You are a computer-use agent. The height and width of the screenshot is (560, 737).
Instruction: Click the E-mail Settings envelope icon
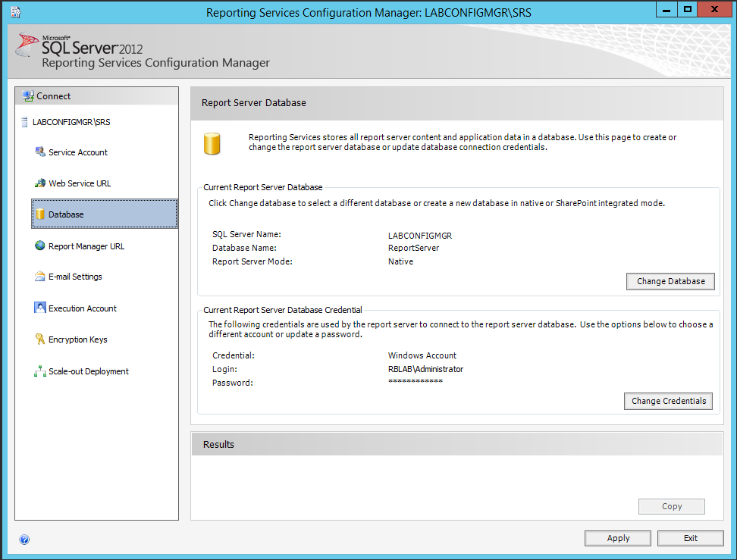(x=40, y=277)
